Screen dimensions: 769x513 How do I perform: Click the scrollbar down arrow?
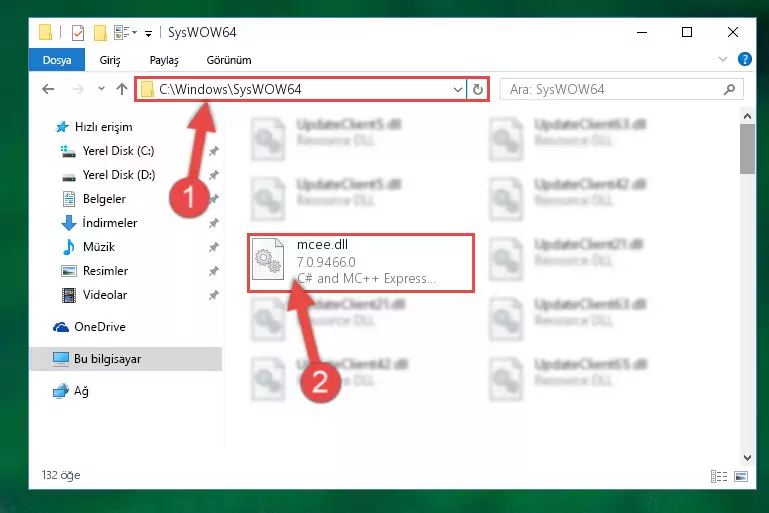(747, 458)
